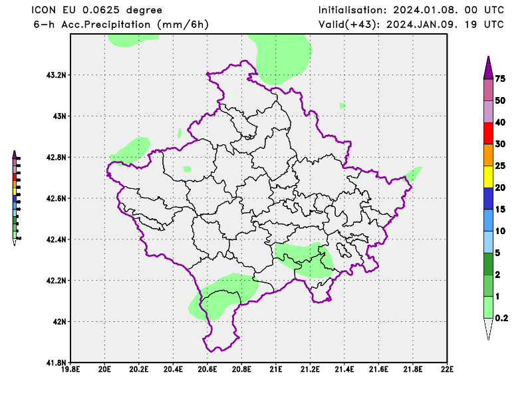Click the 20E longitude axis label
This screenshot has height=411, width=532.
tap(104, 369)
